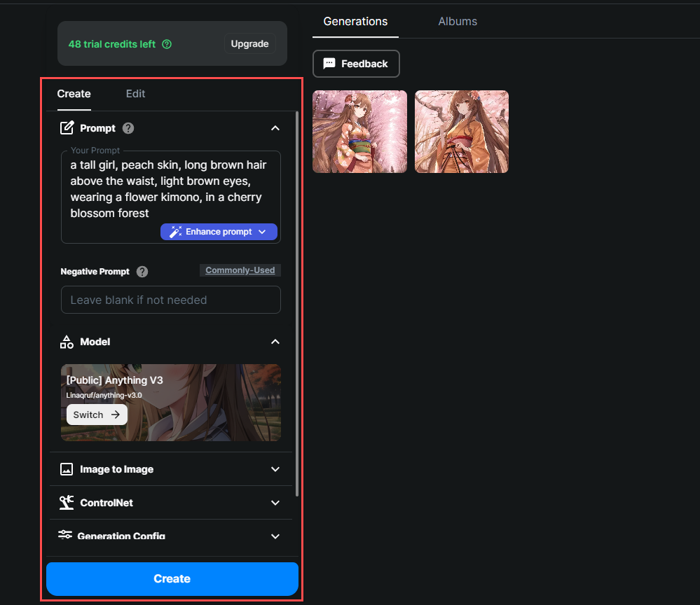Image resolution: width=700 pixels, height=605 pixels.
Task: Click the Negative Prompt help icon
Action: (x=142, y=272)
